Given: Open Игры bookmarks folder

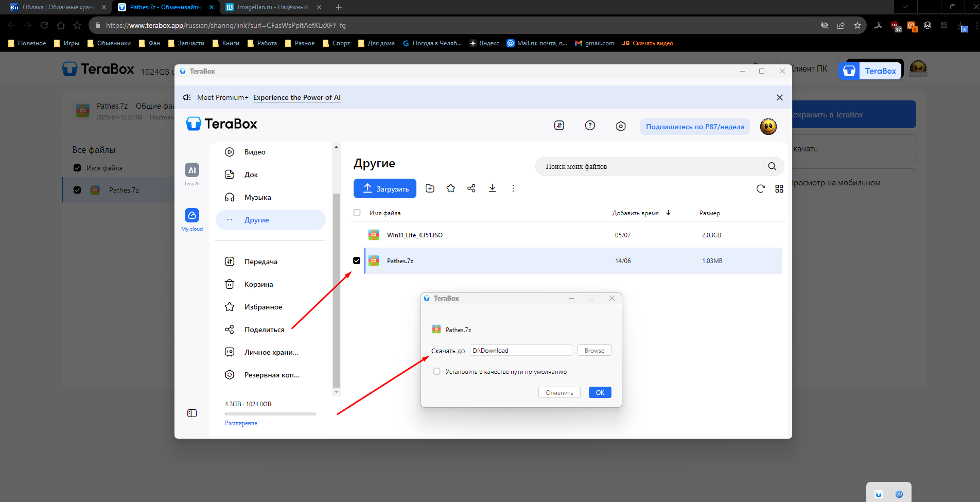Looking at the screenshot, I should pyautogui.click(x=66, y=43).
